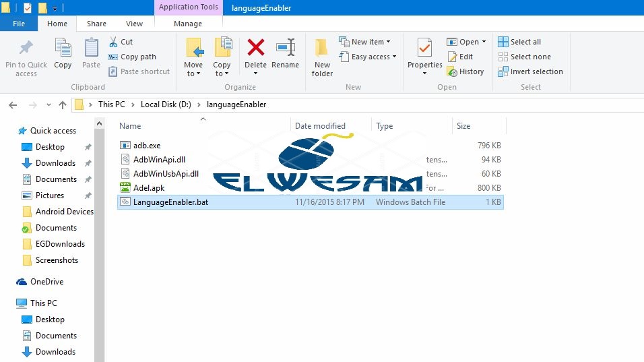The image size is (644, 362).
Task: Click navigation pane scroll up arrow
Action: pyautogui.click(x=99, y=123)
